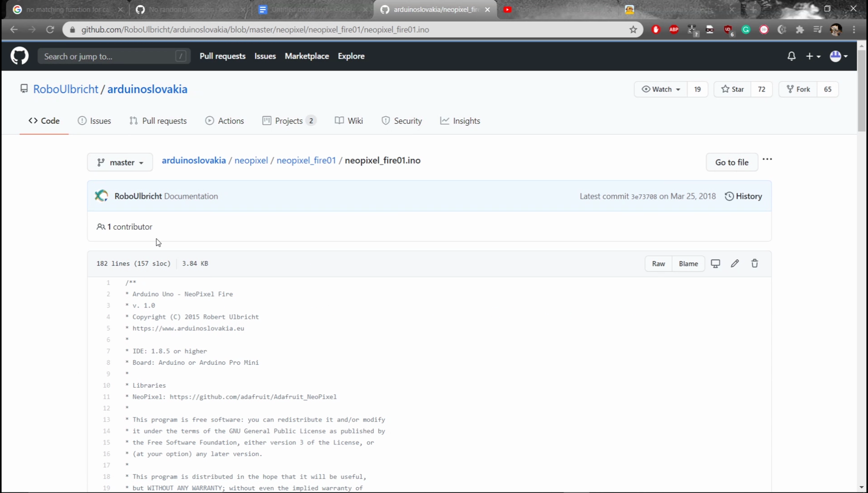The width and height of the screenshot is (868, 493).
Task: Open the Wiki tab
Action: [x=349, y=121]
